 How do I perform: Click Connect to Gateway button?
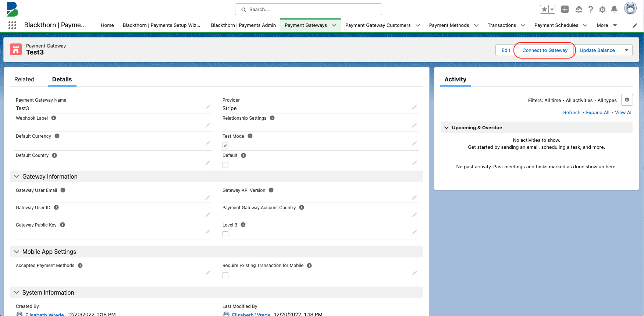click(x=545, y=50)
